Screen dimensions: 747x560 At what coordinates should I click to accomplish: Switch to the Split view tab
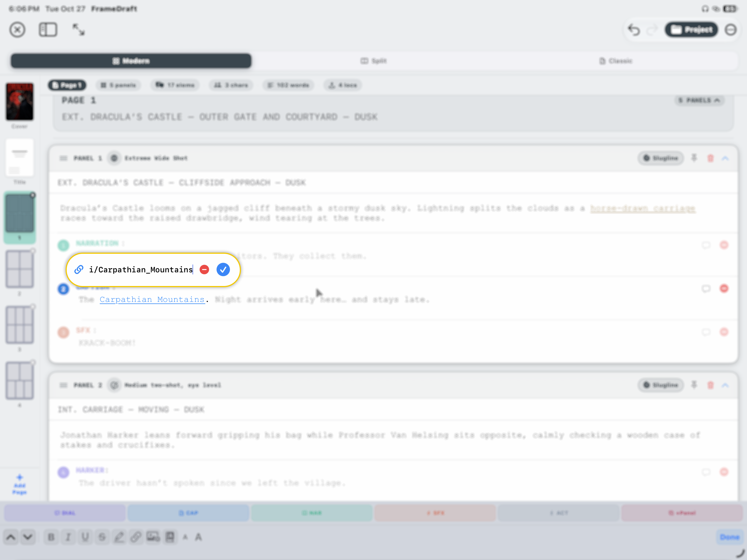coord(373,61)
